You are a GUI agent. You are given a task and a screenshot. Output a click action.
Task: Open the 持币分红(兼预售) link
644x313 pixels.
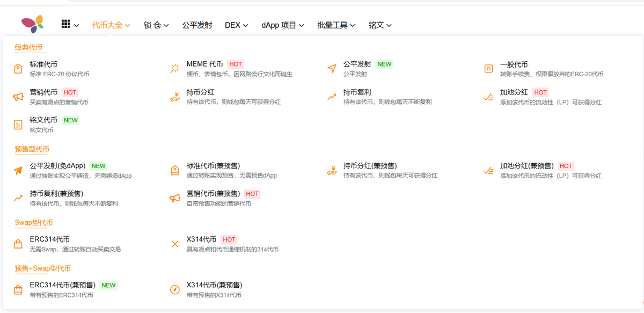coord(370,165)
